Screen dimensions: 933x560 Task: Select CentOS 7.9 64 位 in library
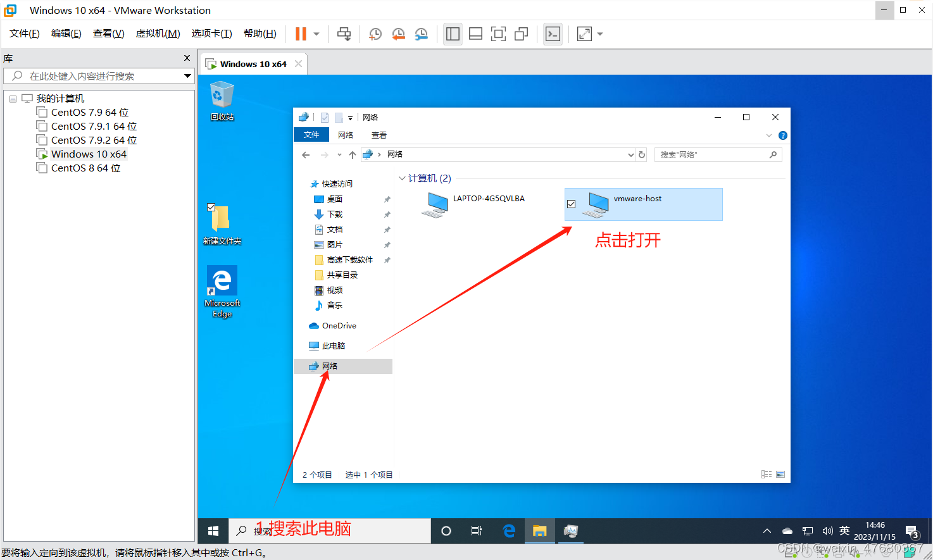89,113
